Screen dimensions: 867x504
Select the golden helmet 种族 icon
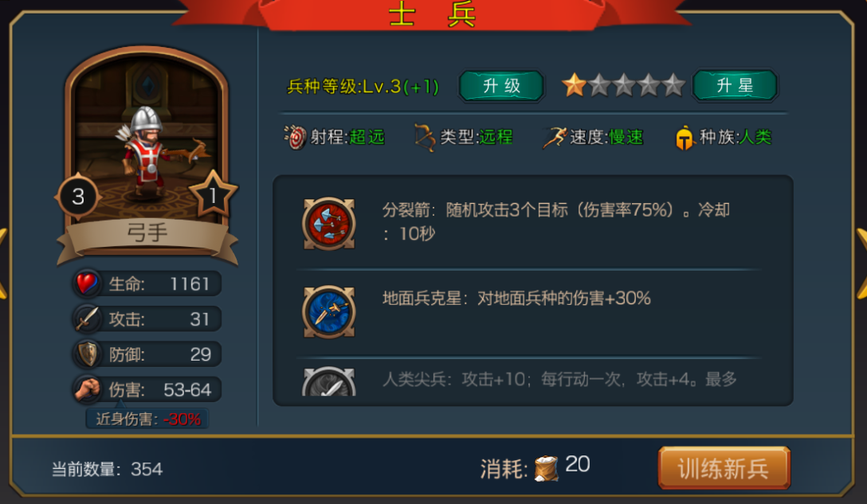[685, 138]
